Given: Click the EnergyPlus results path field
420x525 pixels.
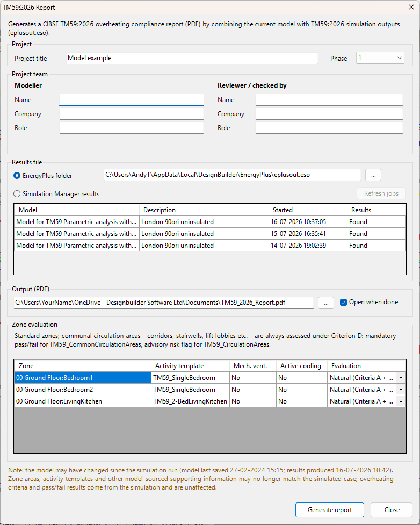Looking at the screenshot, I should coord(232,175).
